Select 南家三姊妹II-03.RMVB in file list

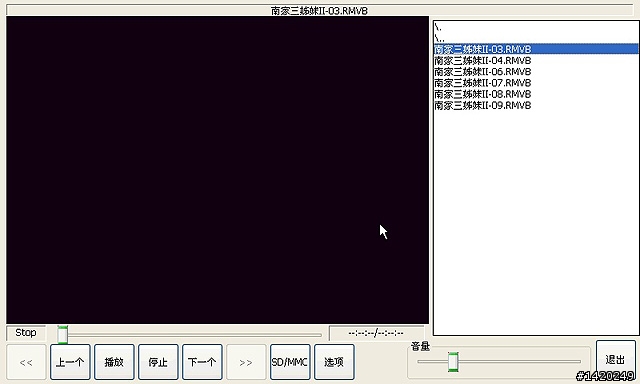[536, 49]
